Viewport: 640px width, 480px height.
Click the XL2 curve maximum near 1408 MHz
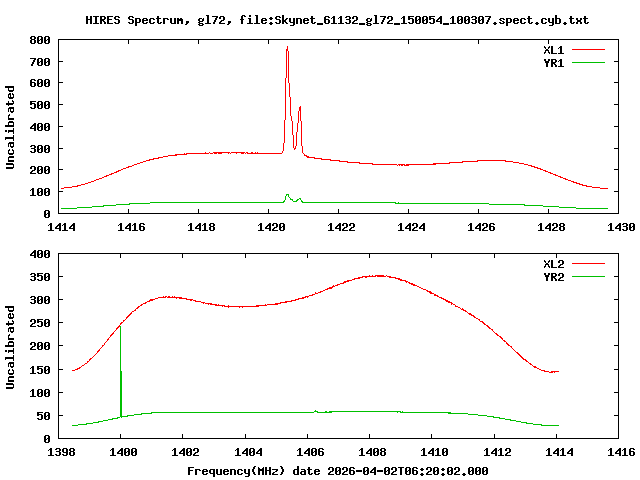(380, 276)
